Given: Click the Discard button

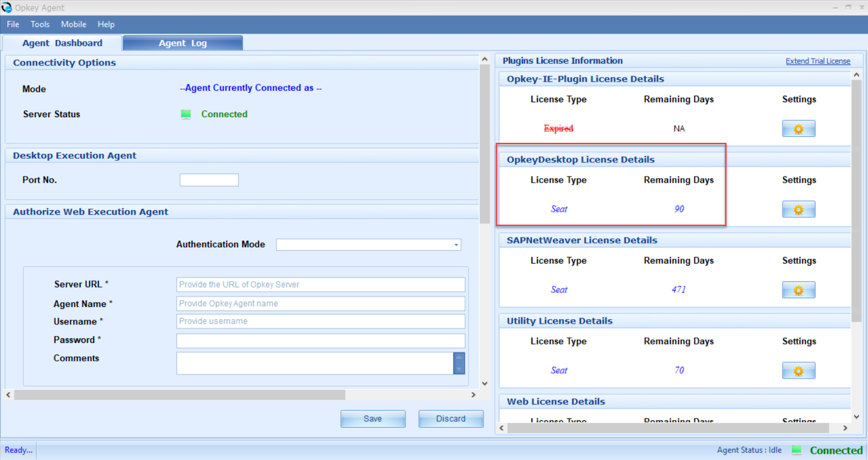Looking at the screenshot, I should tap(451, 419).
